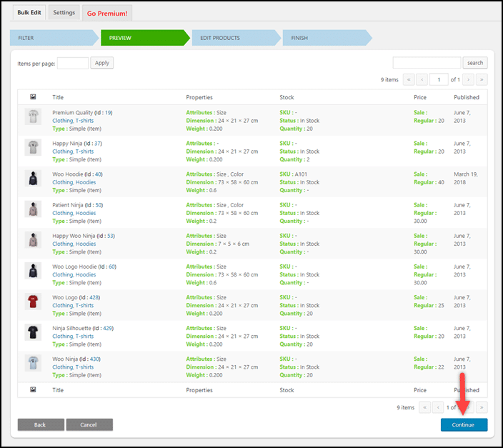The width and height of the screenshot is (503, 448).
Task: Click the bottom pagination first-page arrow
Action: (x=425, y=407)
